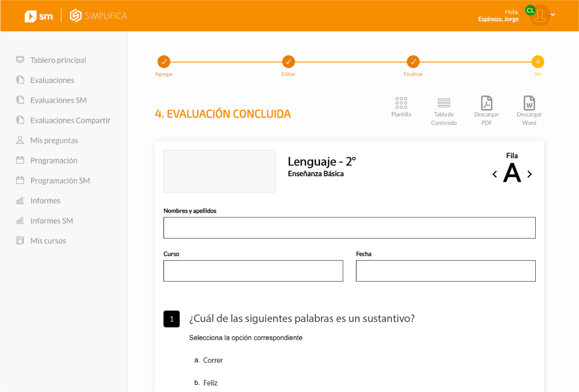Switch to previous Fila with left chevron
Viewport: 579px width, 392px height.
495,174
